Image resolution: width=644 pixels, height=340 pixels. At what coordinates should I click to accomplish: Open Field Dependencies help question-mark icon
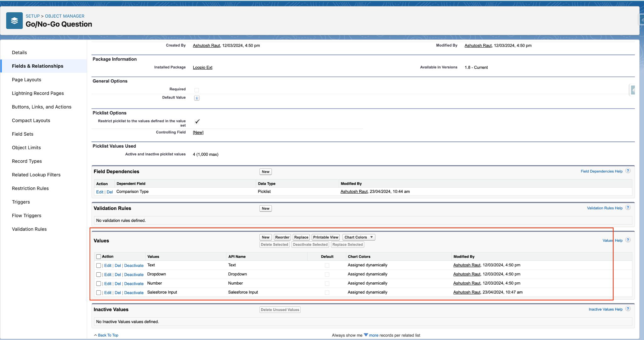[x=628, y=171]
